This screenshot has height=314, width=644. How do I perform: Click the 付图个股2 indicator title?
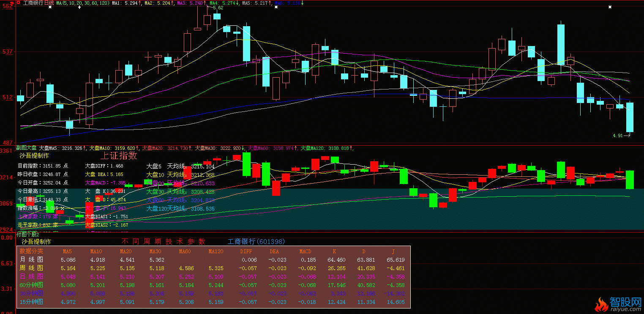(27, 234)
